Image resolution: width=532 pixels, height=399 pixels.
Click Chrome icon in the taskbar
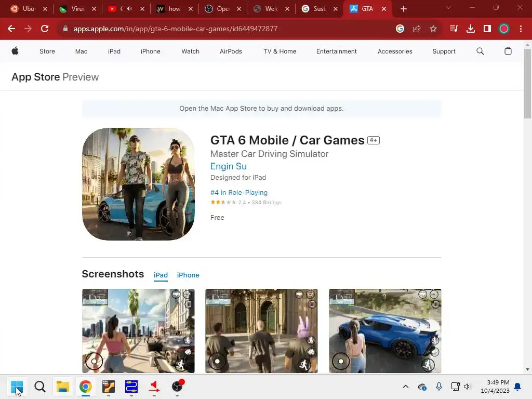[x=86, y=387]
